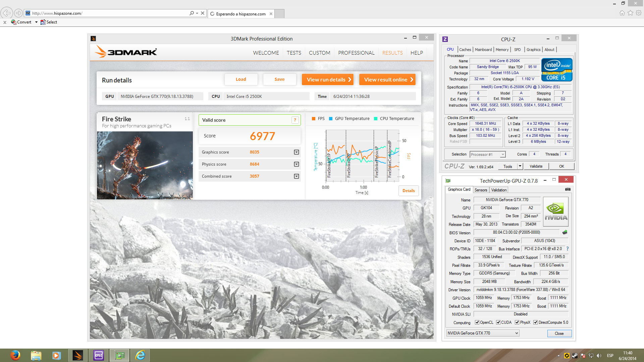Go to the TESTS section in 3DMark
This screenshot has height=362, width=644.
click(x=294, y=53)
